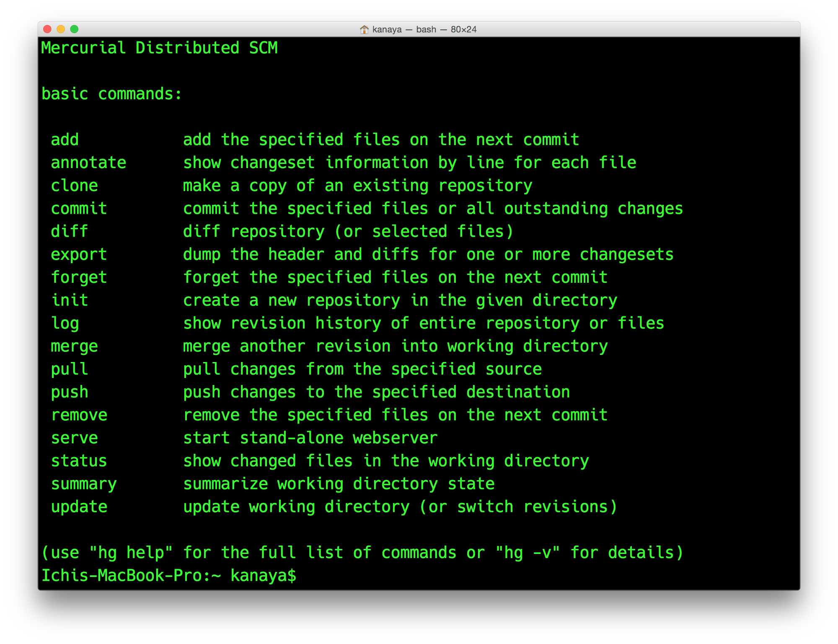
Task: Click the home folder icon in title bar
Action: coord(364,29)
